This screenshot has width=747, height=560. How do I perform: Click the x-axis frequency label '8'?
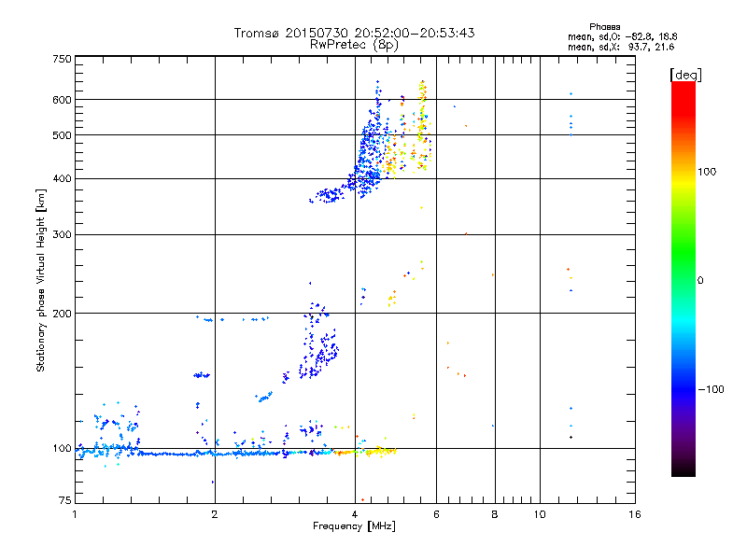[495, 514]
